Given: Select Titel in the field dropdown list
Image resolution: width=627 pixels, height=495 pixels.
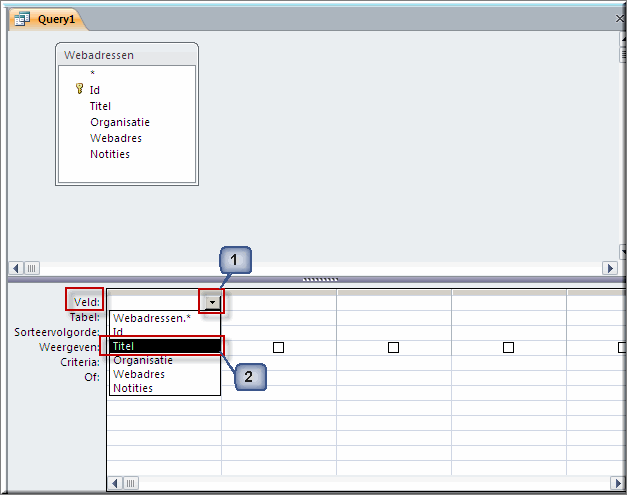Looking at the screenshot, I should click(165, 346).
